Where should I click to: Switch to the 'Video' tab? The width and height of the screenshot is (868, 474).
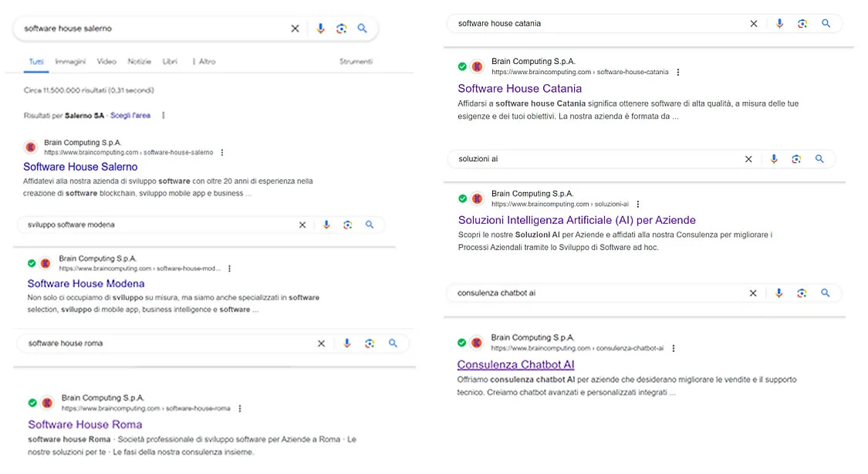tap(106, 62)
